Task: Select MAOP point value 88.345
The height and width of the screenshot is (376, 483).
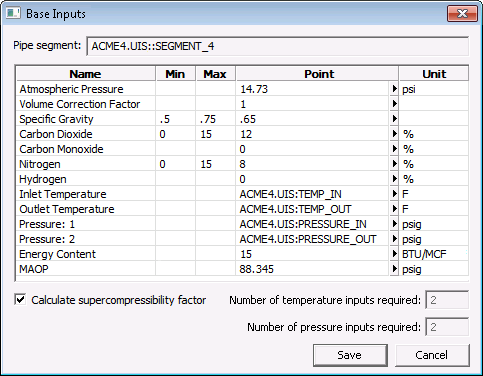Action: [313, 269]
